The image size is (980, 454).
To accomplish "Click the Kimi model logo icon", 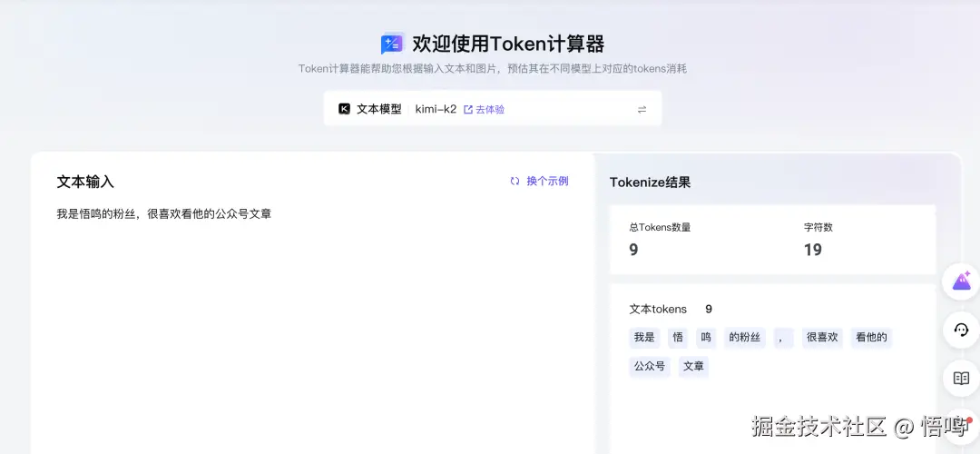I will pos(345,109).
